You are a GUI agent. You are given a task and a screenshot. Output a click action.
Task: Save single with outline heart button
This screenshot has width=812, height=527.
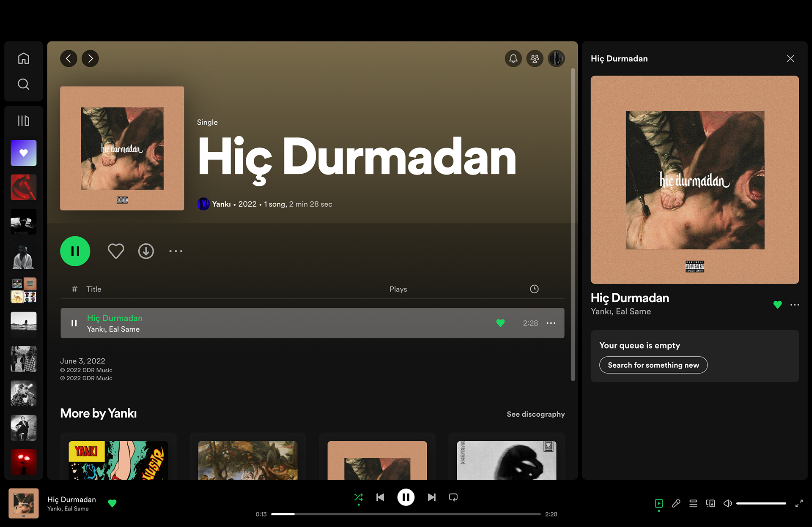point(115,251)
